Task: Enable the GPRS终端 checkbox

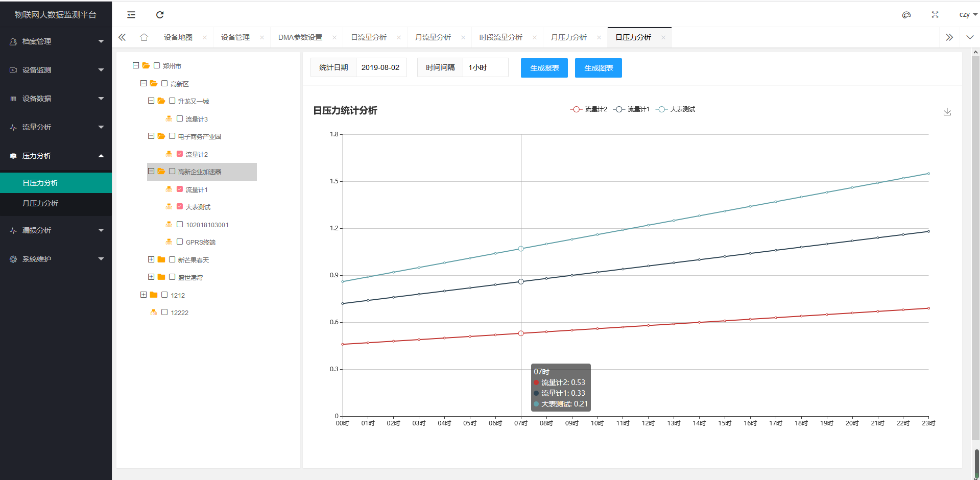Action: (180, 242)
